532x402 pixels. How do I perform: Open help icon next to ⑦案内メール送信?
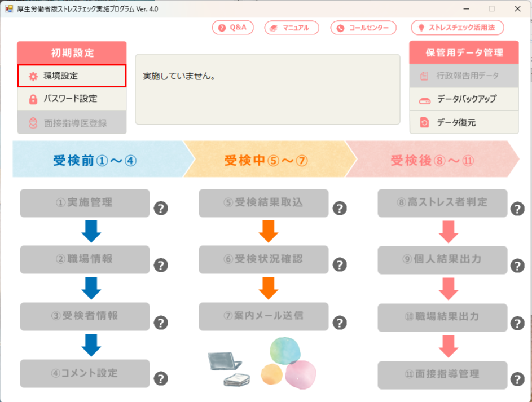pyautogui.click(x=340, y=323)
